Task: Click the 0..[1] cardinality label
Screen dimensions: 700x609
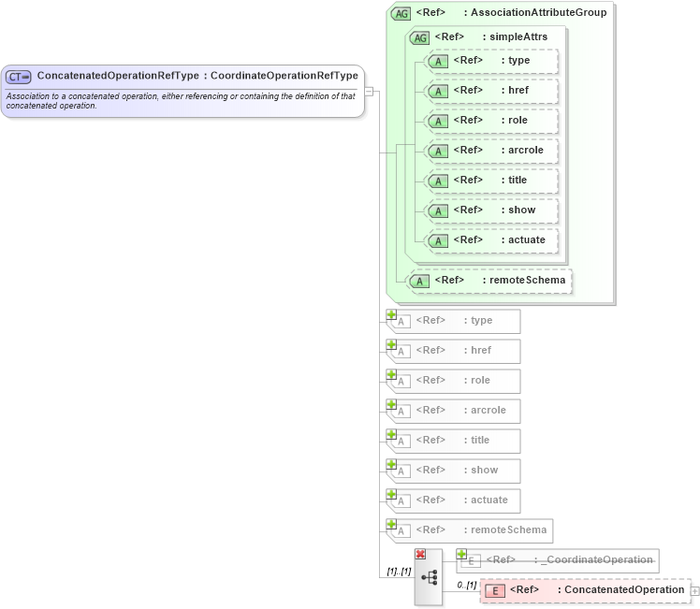Action: [x=467, y=585]
